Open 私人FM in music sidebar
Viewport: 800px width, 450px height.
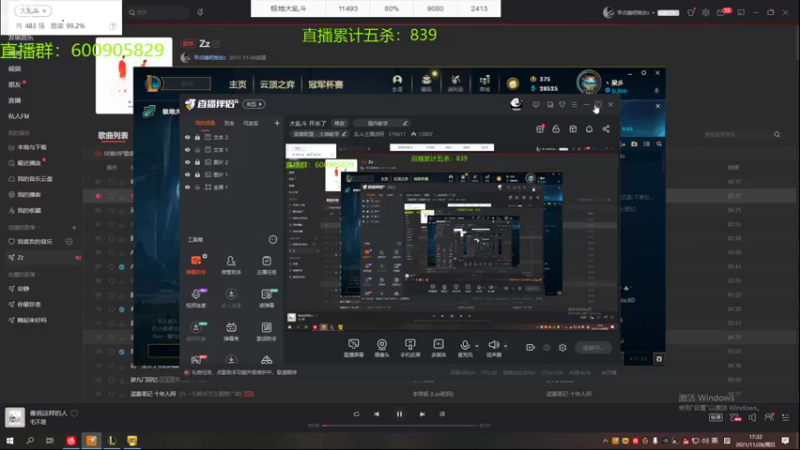click(19, 116)
